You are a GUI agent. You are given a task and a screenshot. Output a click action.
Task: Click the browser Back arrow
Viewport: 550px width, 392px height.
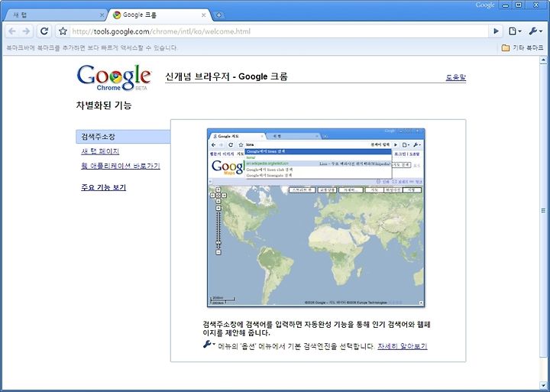tap(12, 31)
